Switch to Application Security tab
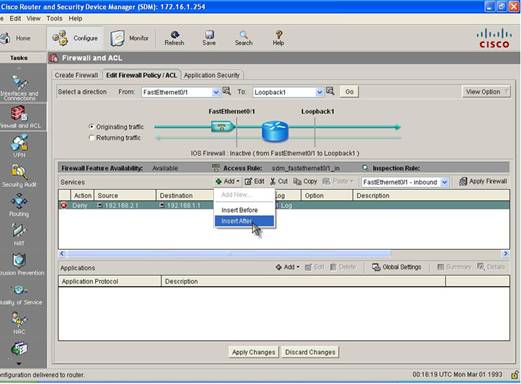This screenshot has height=384, width=521. pos(212,75)
